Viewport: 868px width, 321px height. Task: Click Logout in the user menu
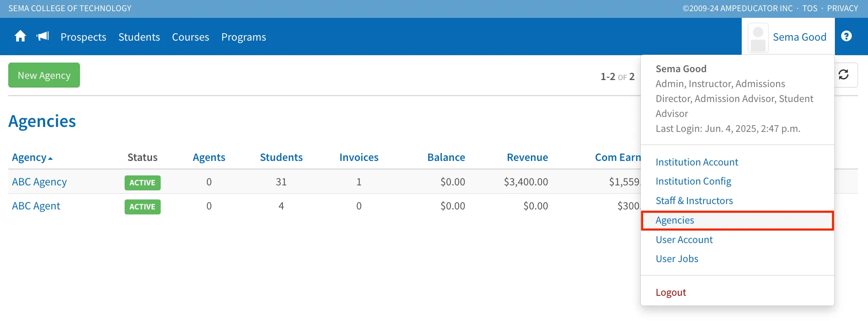(670, 292)
